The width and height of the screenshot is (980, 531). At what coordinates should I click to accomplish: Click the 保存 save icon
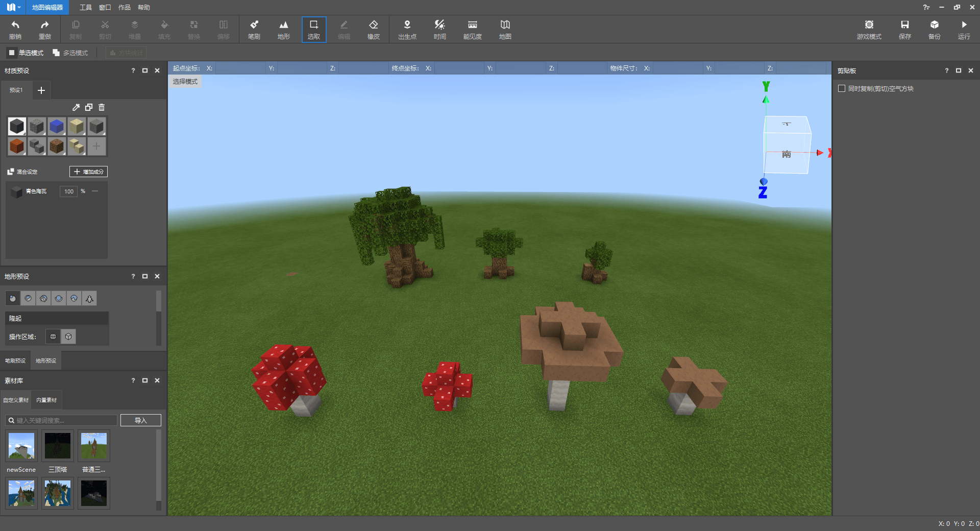905,30
